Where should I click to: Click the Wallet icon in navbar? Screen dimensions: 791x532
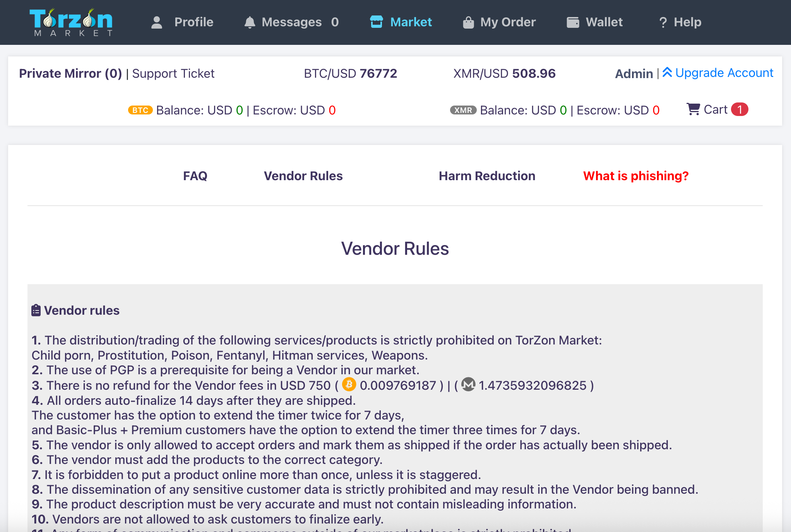point(573,22)
